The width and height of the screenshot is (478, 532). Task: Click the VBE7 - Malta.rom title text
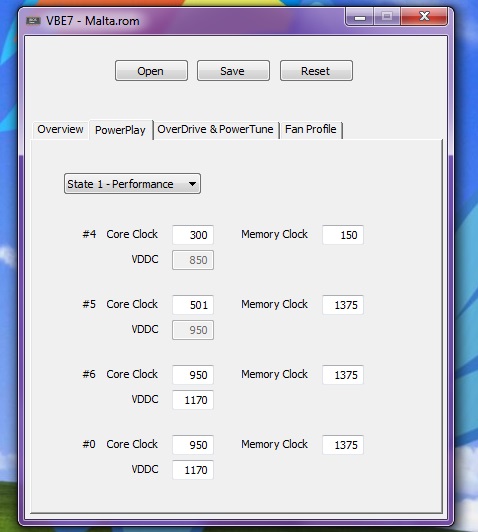93,21
